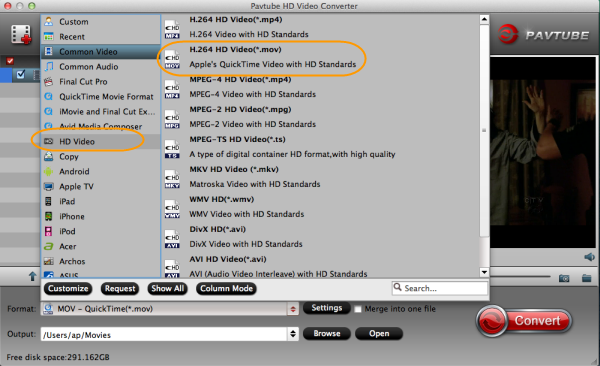600x366 pixels.
Task: Click the preview volume speaker icon
Action: pos(590,257)
